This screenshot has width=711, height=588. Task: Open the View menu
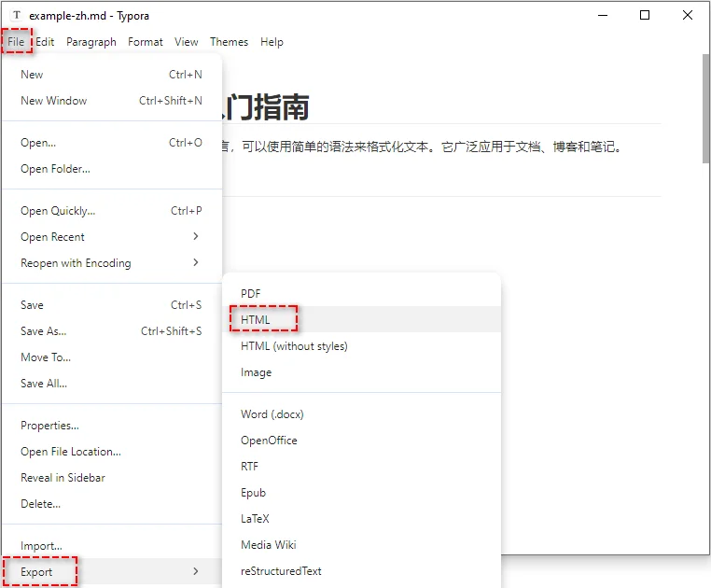[186, 42]
